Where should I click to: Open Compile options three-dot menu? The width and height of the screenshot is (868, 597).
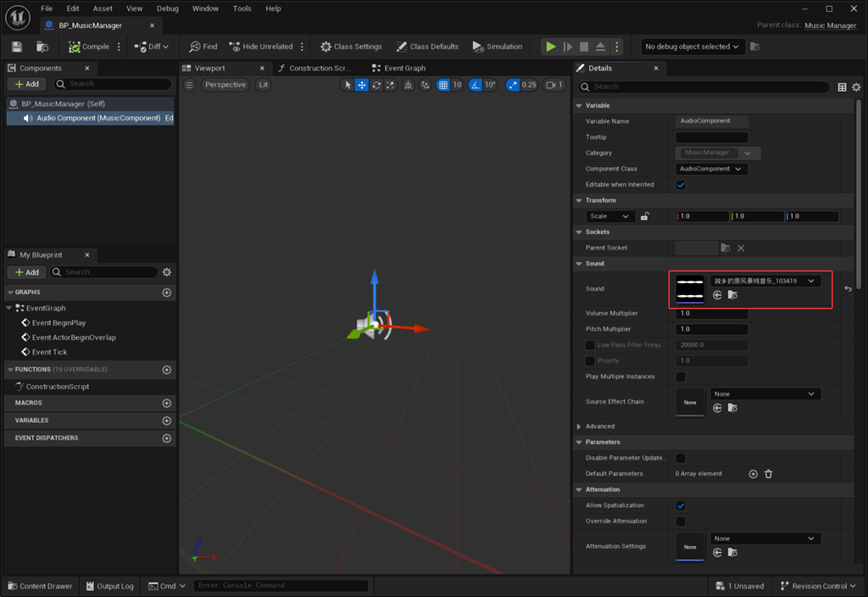pyautogui.click(x=119, y=47)
